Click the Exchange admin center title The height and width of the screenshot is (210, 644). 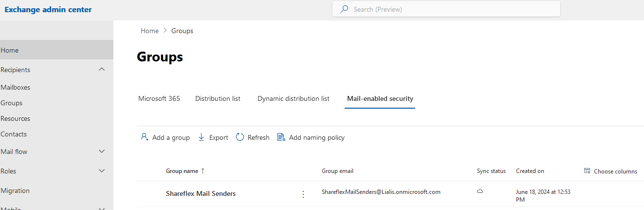[x=48, y=9]
